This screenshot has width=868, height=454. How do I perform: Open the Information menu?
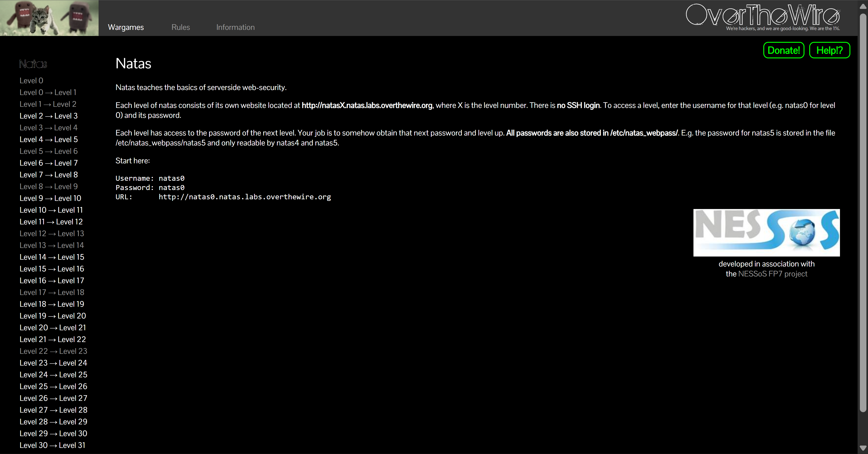235,27
